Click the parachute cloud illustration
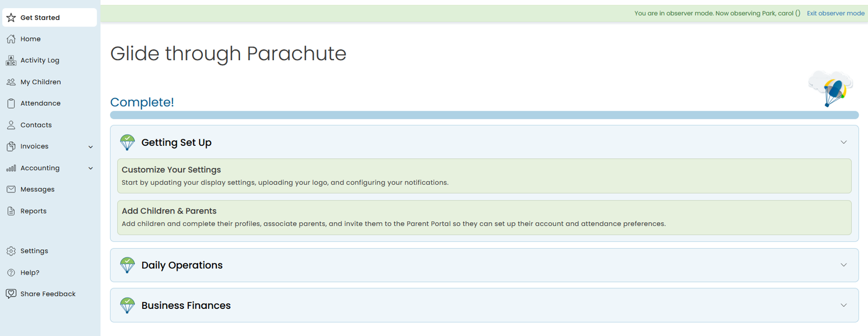 pyautogui.click(x=831, y=88)
